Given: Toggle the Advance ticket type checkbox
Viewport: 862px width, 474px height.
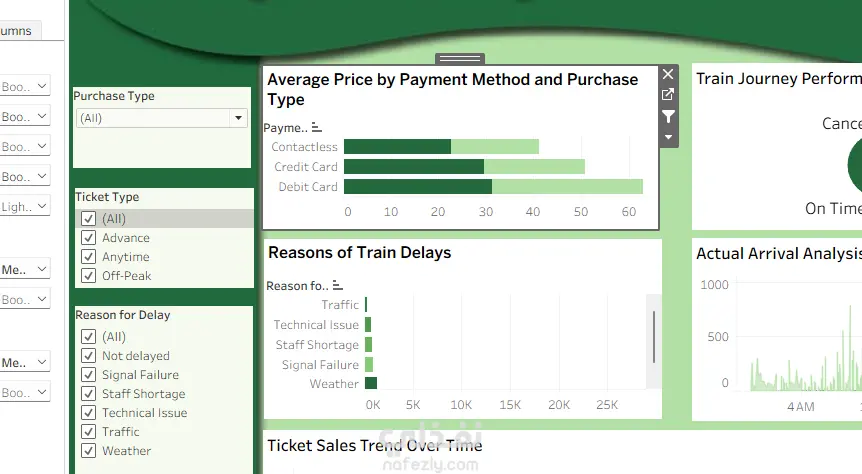Looking at the screenshot, I should click(89, 238).
